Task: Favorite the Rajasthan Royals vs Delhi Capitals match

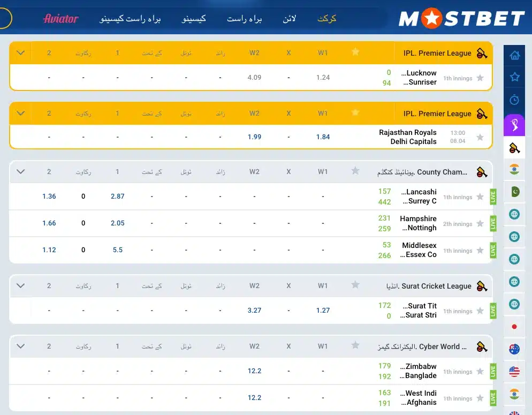Action: coord(480,137)
